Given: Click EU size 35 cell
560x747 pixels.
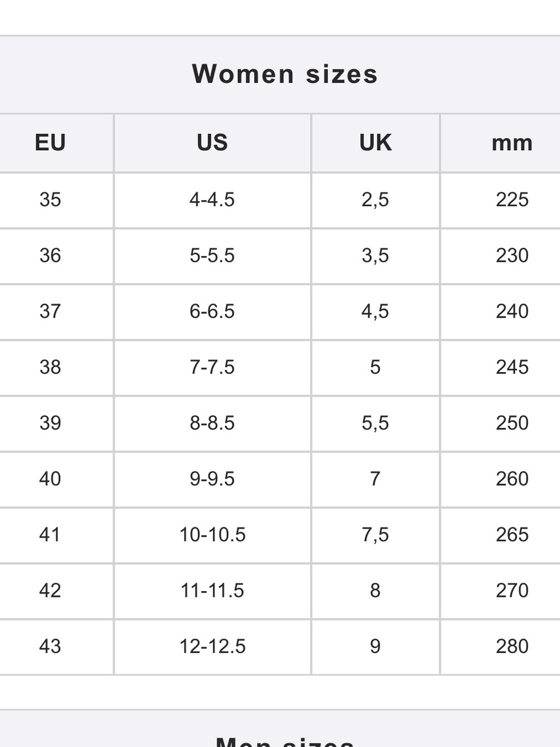Looking at the screenshot, I should click(x=50, y=199).
